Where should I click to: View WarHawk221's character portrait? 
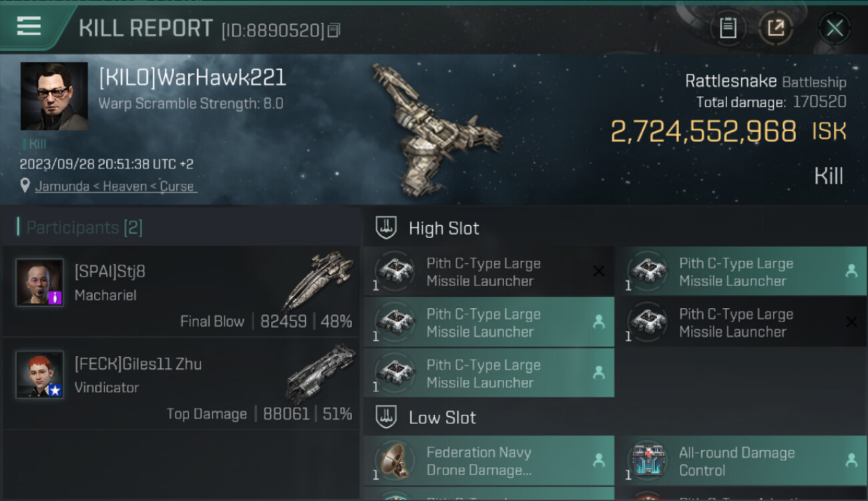[x=54, y=96]
